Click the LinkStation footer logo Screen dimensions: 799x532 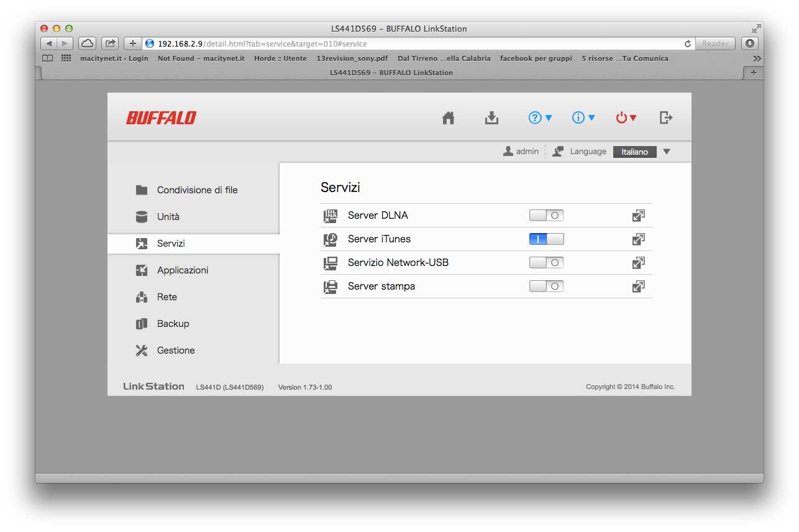153,386
